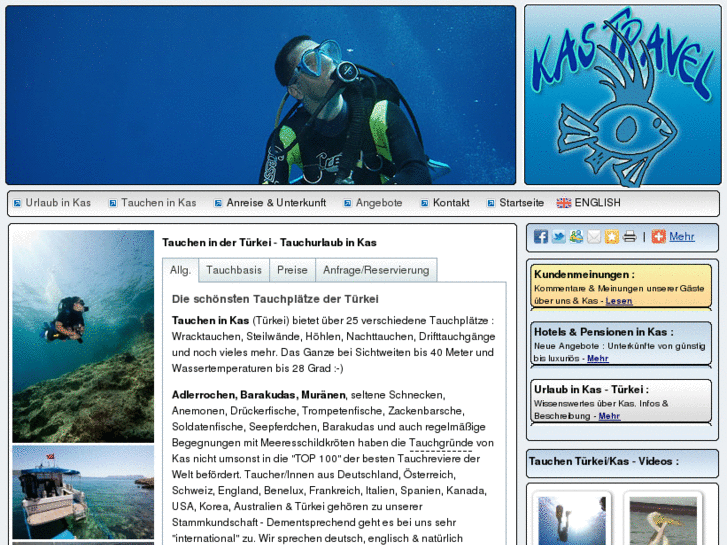This screenshot has height=545, width=727.
Task: Click the arrow bullet beside Startseite
Action: [x=491, y=203]
